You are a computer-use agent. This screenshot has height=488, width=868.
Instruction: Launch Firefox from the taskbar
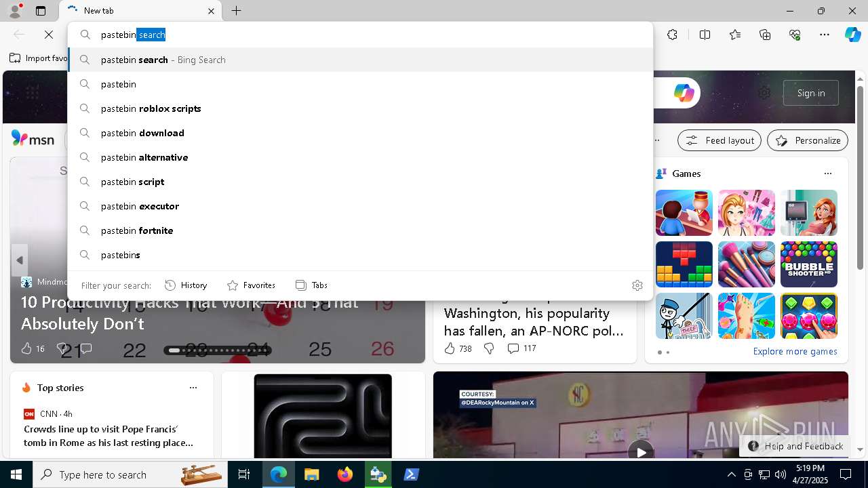(x=344, y=474)
